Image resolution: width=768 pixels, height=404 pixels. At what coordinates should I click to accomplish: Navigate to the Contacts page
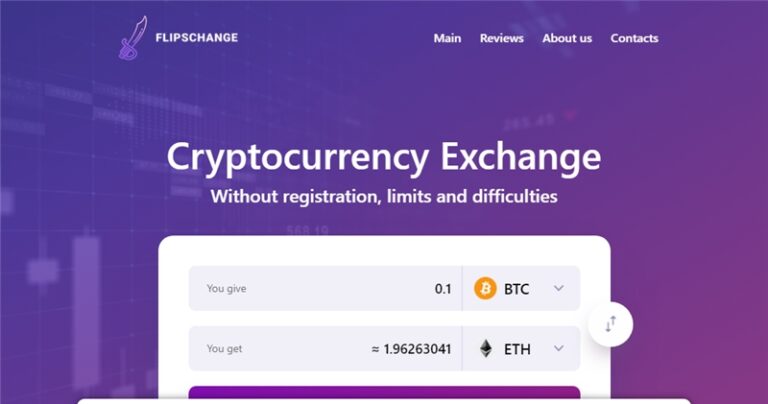634,38
